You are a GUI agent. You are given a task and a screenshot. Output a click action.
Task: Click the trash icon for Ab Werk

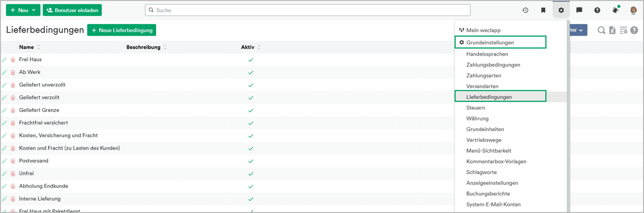pyautogui.click(x=13, y=72)
